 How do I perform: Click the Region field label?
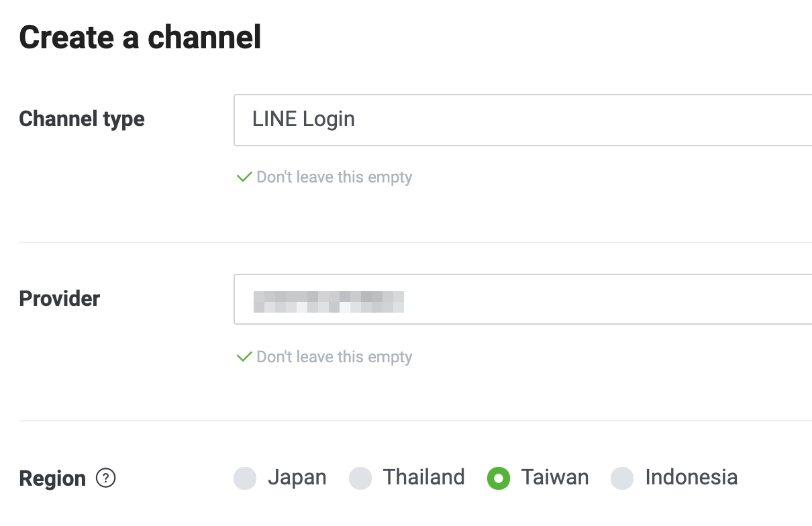(x=52, y=479)
